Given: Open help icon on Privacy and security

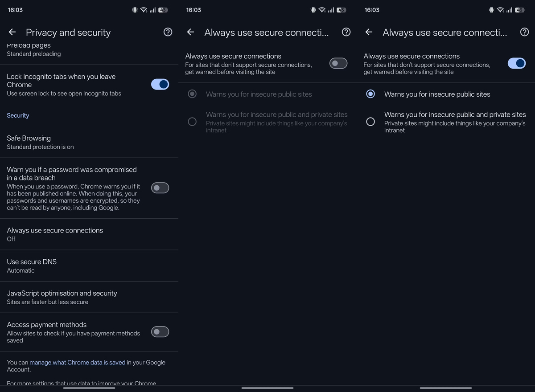Looking at the screenshot, I should tap(168, 32).
